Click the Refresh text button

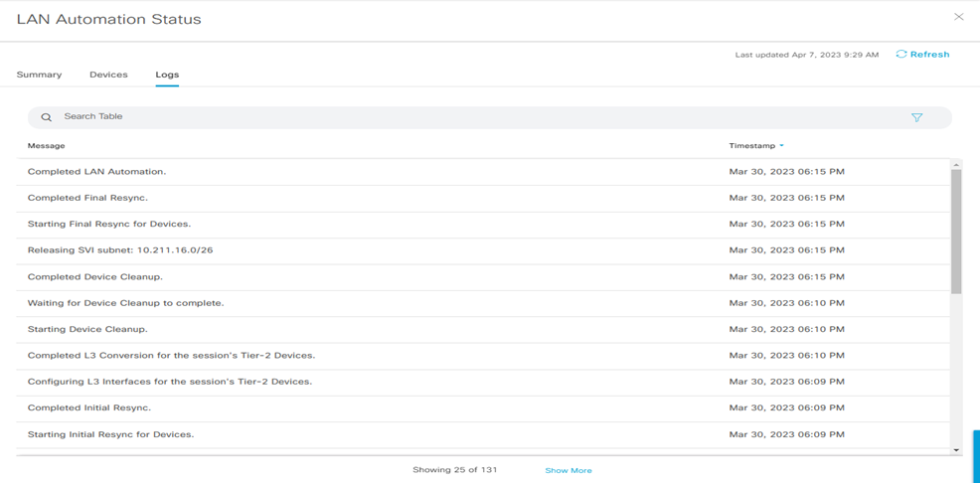click(x=929, y=55)
